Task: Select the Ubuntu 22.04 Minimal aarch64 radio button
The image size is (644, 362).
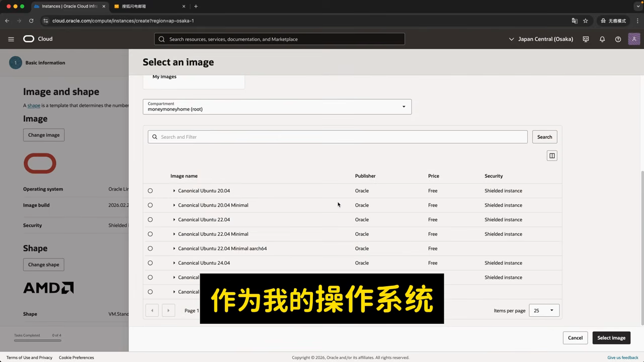Action: pyautogui.click(x=150, y=248)
